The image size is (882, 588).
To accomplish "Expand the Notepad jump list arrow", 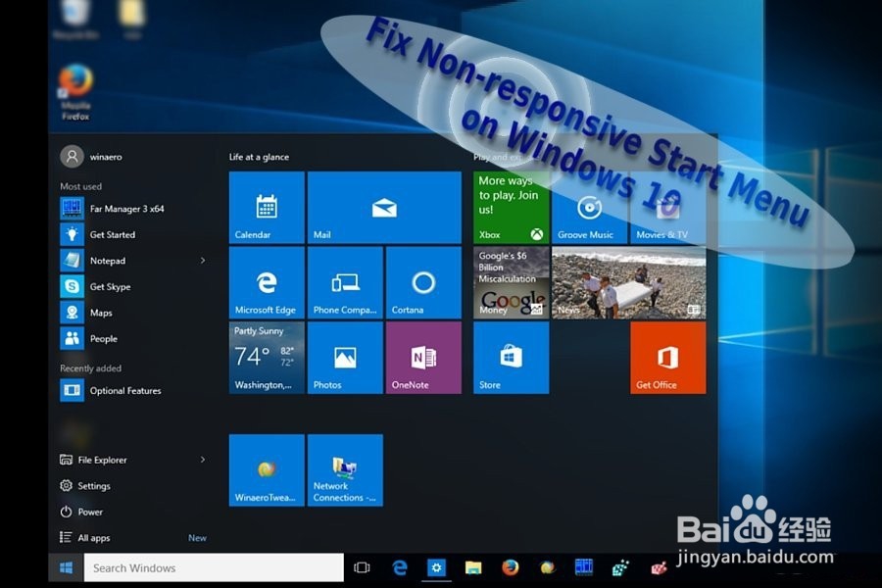I will coord(203,261).
